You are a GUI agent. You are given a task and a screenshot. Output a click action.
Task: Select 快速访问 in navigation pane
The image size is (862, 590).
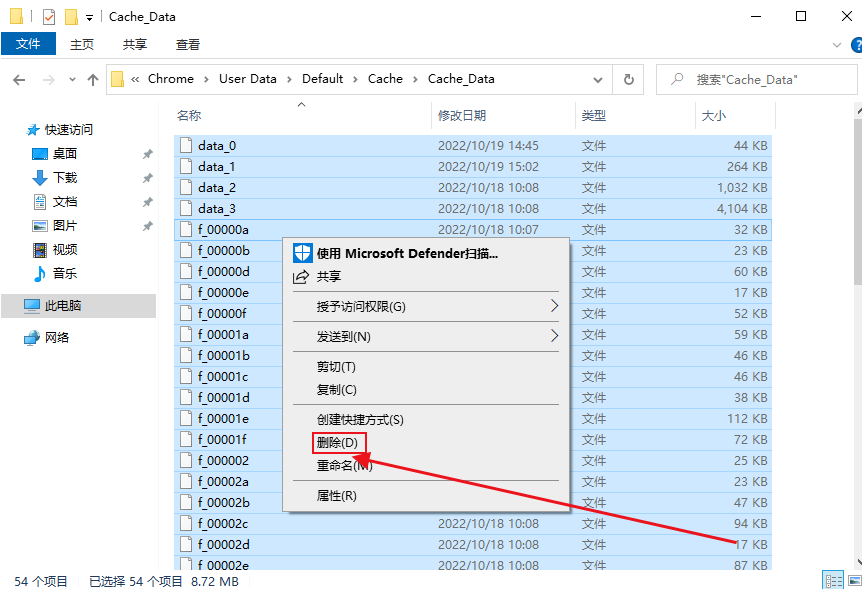(68, 130)
